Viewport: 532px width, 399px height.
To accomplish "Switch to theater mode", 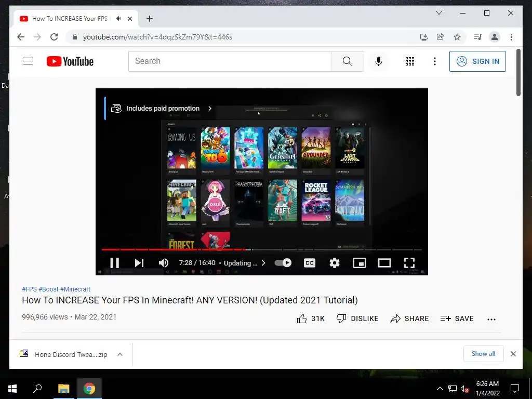I will (x=384, y=263).
